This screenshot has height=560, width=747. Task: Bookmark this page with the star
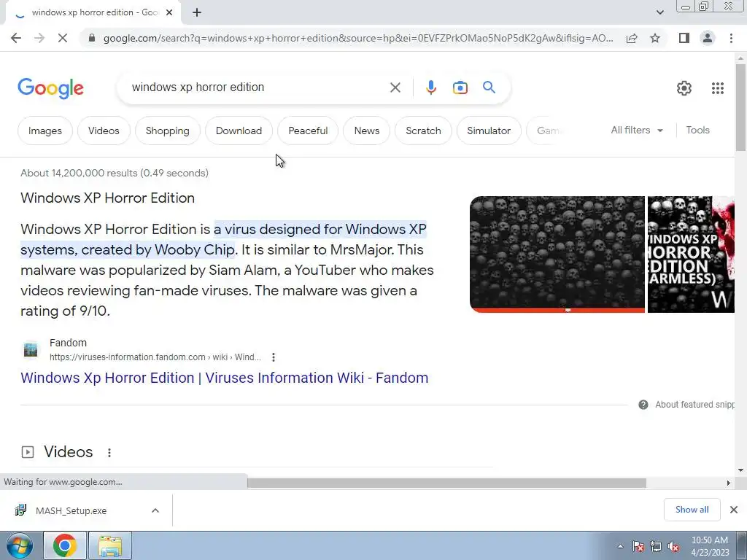tap(655, 38)
